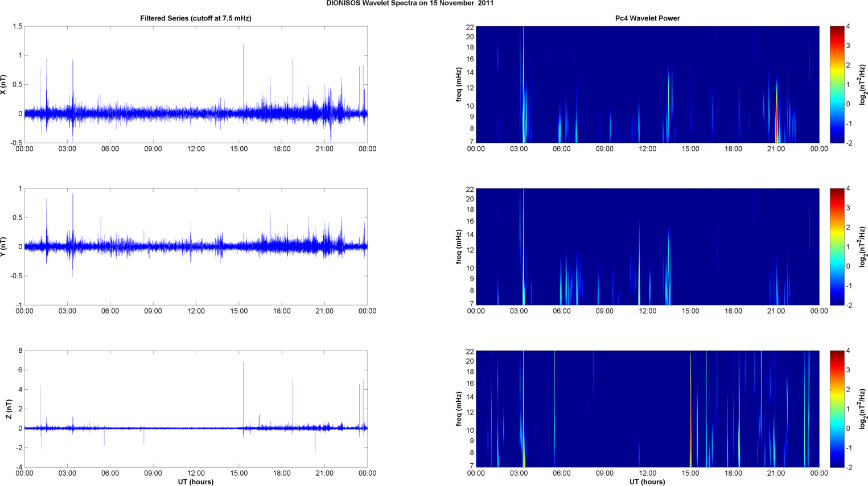Click the log2(nT²/Hz) label beside Y colorbar
The height and width of the screenshot is (486, 868).
pos(863,247)
